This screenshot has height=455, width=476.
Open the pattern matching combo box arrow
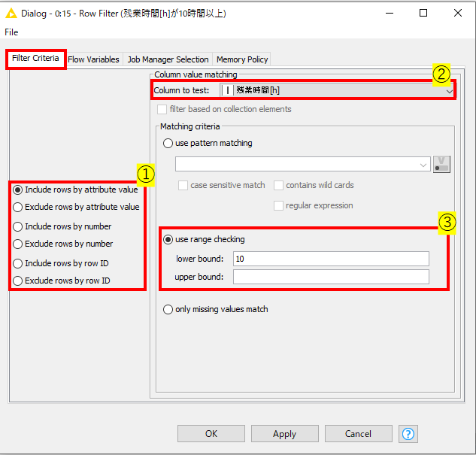tap(423, 165)
